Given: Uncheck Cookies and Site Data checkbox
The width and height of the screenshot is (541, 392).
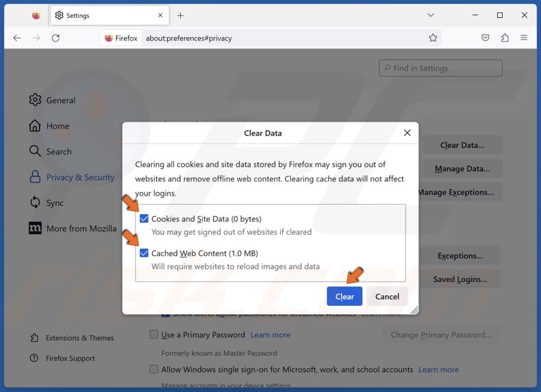Looking at the screenshot, I should [x=144, y=219].
